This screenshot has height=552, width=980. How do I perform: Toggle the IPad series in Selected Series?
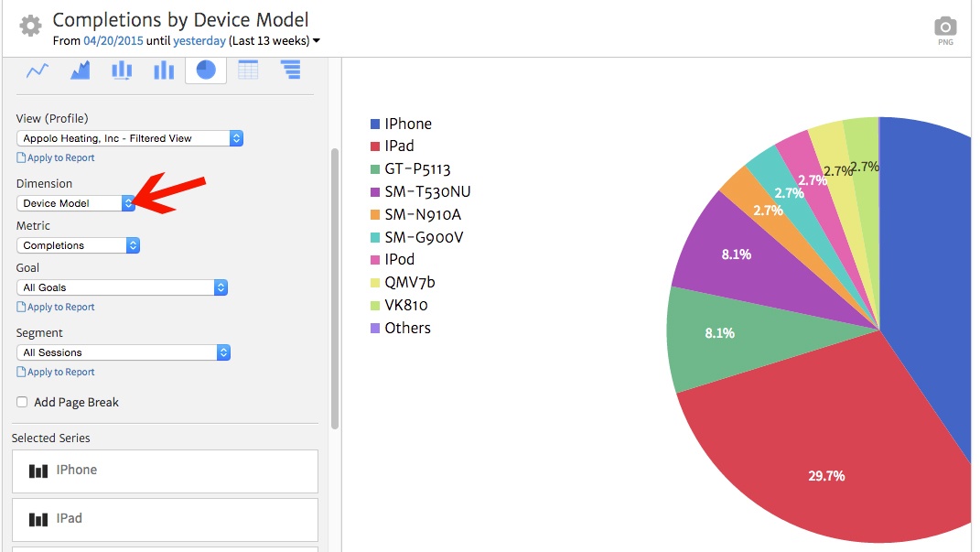(165, 518)
